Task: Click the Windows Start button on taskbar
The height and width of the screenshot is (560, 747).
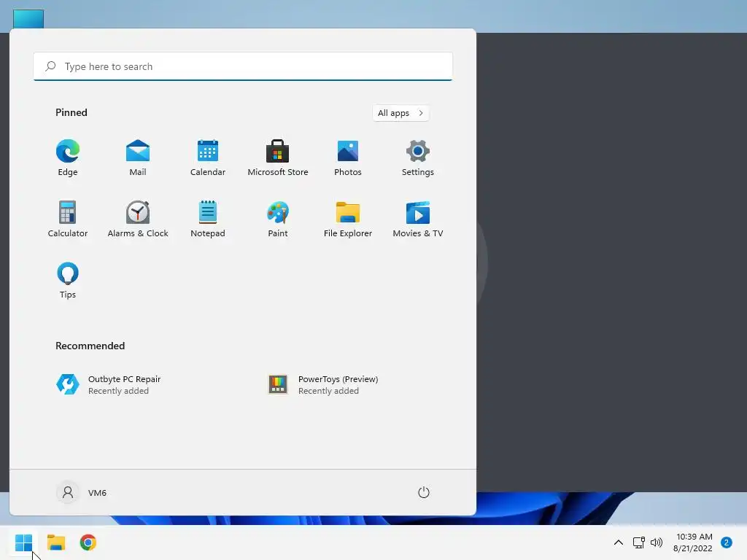Action: coord(23,542)
